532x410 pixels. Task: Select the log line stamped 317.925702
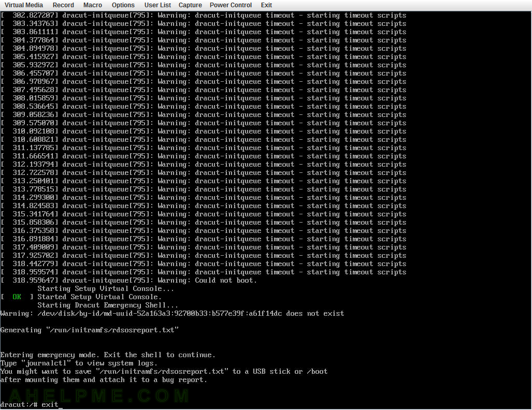click(x=203, y=255)
